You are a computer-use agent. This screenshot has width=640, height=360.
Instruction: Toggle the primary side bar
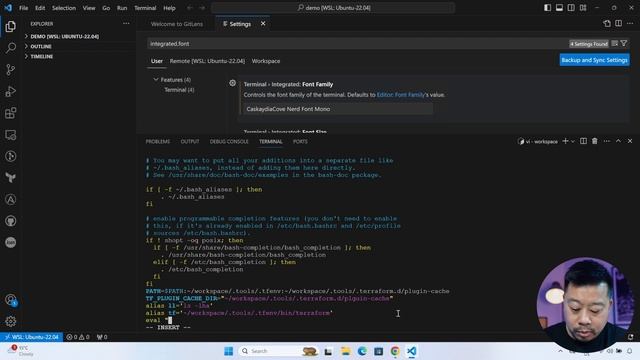[x=547, y=8]
